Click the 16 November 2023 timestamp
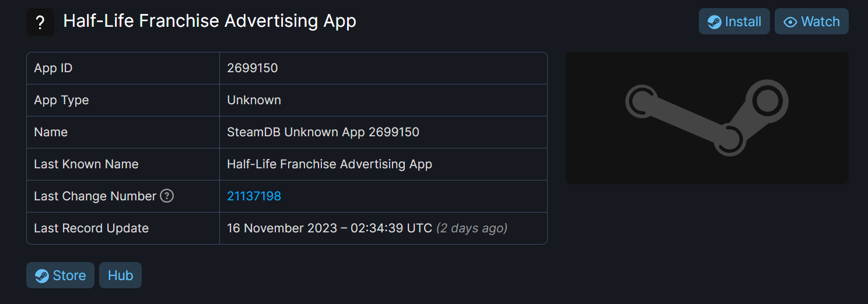This screenshot has width=868, height=304. [329, 228]
